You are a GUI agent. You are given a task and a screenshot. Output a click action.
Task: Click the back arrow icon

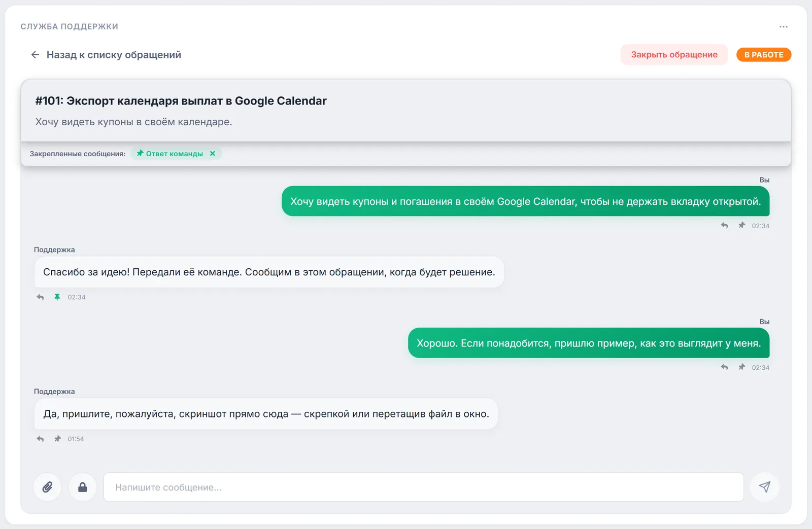(35, 55)
